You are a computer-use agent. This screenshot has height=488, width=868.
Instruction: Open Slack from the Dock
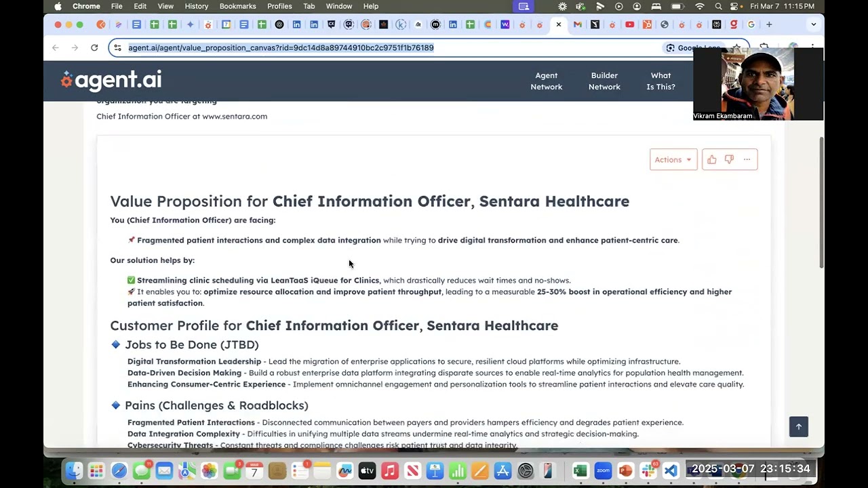(649, 470)
